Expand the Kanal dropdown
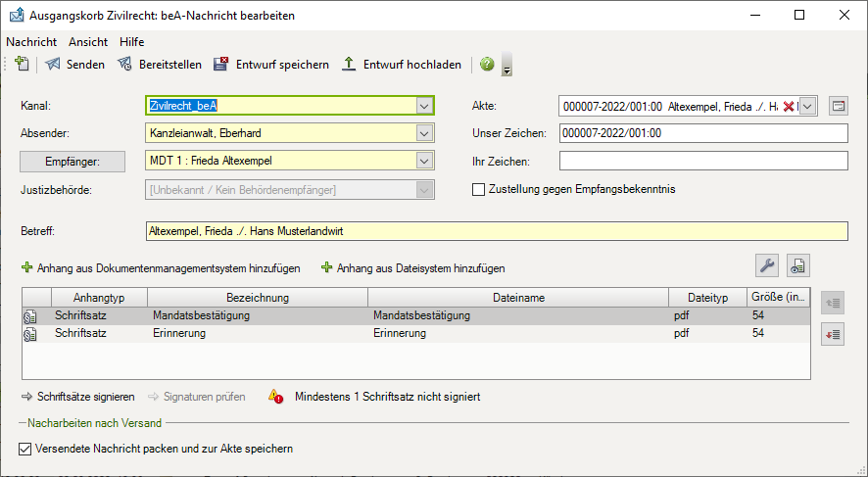The height and width of the screenshot is (477, 868). [x=424, y=106]
